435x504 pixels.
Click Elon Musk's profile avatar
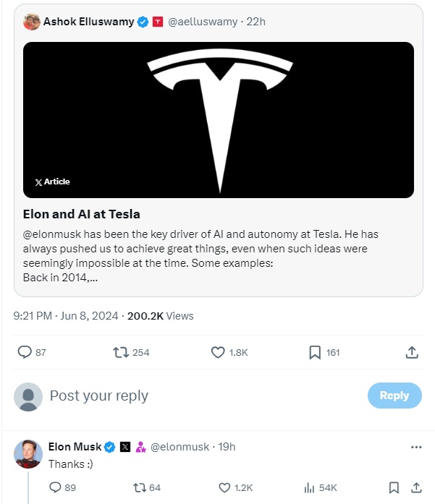(28, 453)
